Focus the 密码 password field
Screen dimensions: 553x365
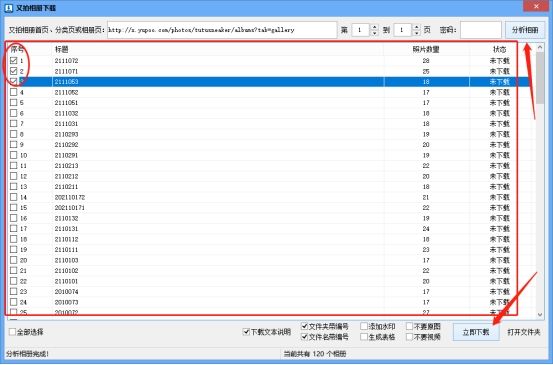point(481,30)
